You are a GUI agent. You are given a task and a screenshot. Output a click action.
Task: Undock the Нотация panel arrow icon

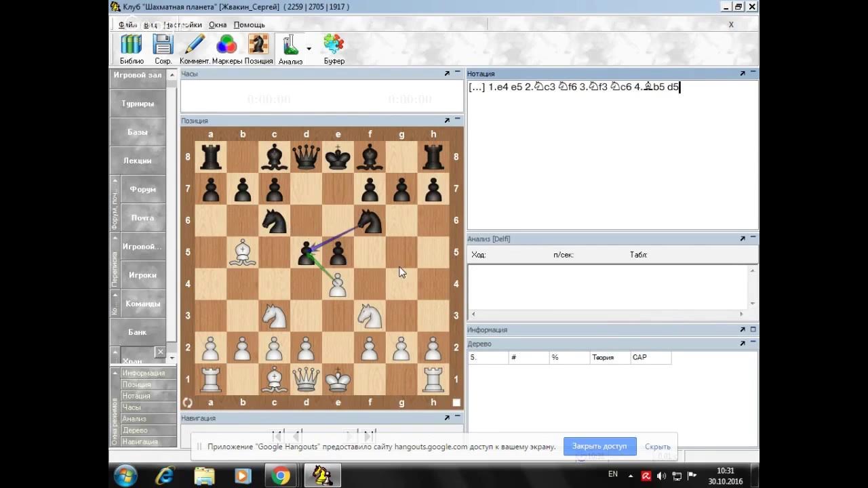(x=743, y=73)
